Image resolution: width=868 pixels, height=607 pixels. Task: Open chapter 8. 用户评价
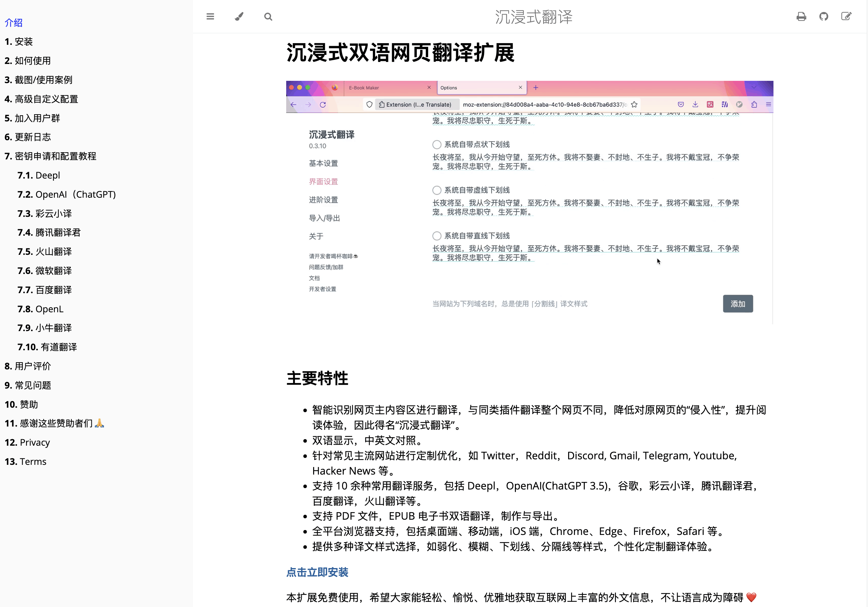coord(28,366)
